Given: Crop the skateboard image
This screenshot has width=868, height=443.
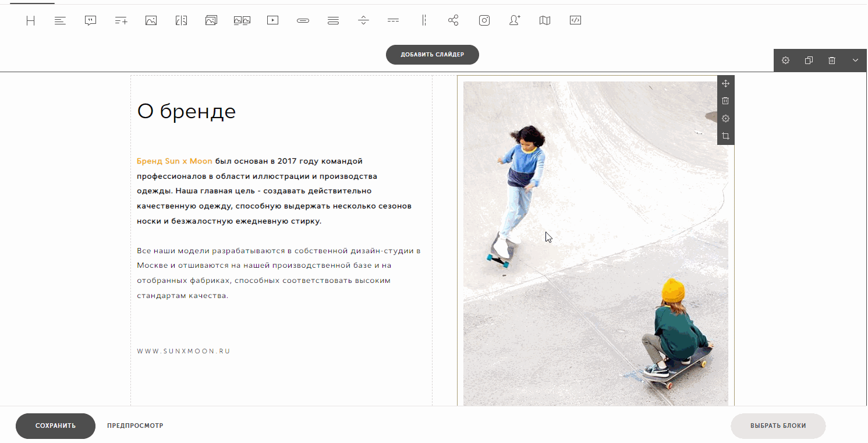Looking at the screenshot, I should coord(725,136).
